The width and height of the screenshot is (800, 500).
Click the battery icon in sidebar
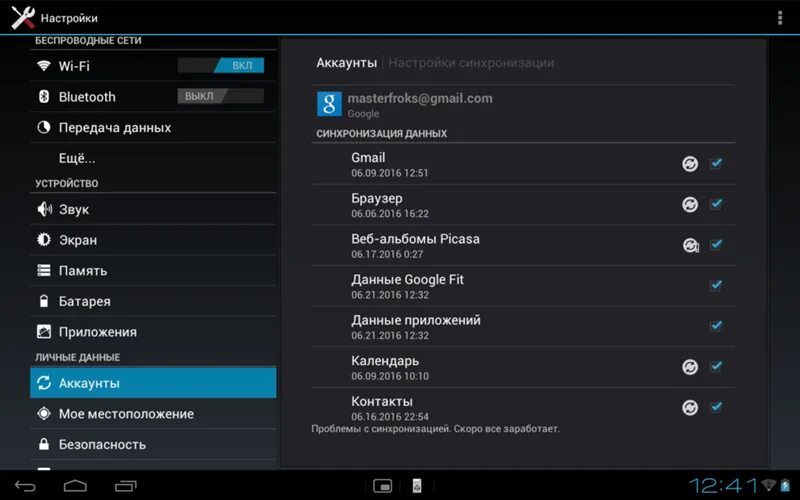(x=44, y=301)
